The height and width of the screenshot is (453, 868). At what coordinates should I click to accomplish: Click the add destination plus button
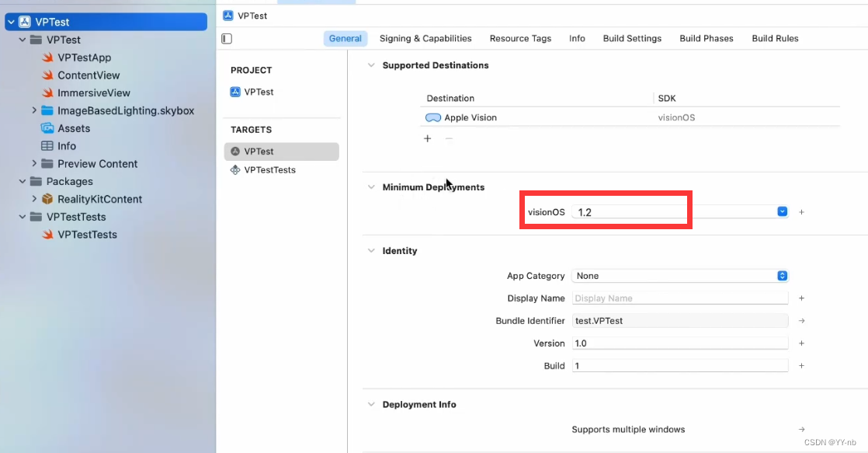427,138
